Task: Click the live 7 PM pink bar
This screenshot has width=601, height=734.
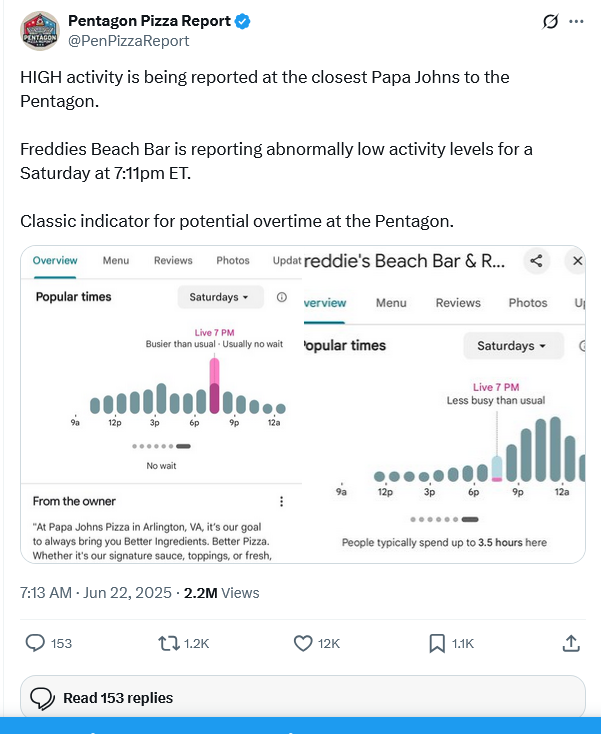Action: tap(214, 386)
